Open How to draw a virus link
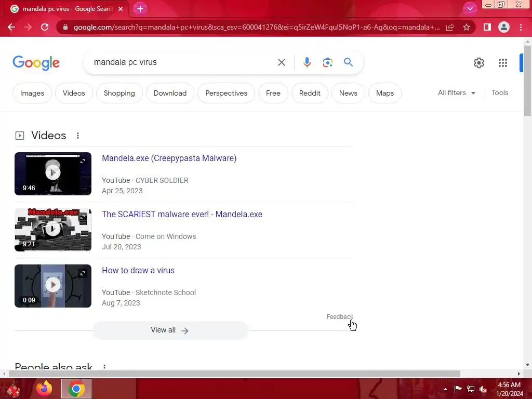This screenshot has width=532, height=399. pos(138,270)
